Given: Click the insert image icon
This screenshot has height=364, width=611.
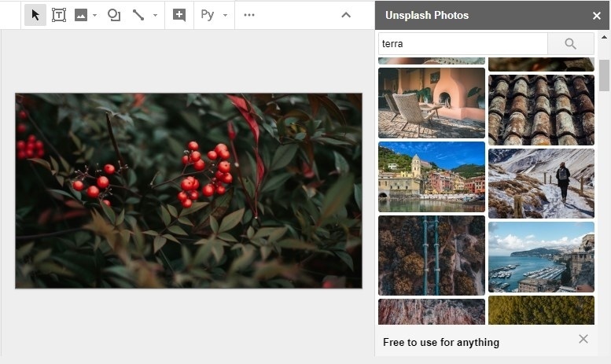Looking at the screenshot, I should coord(81,15).
